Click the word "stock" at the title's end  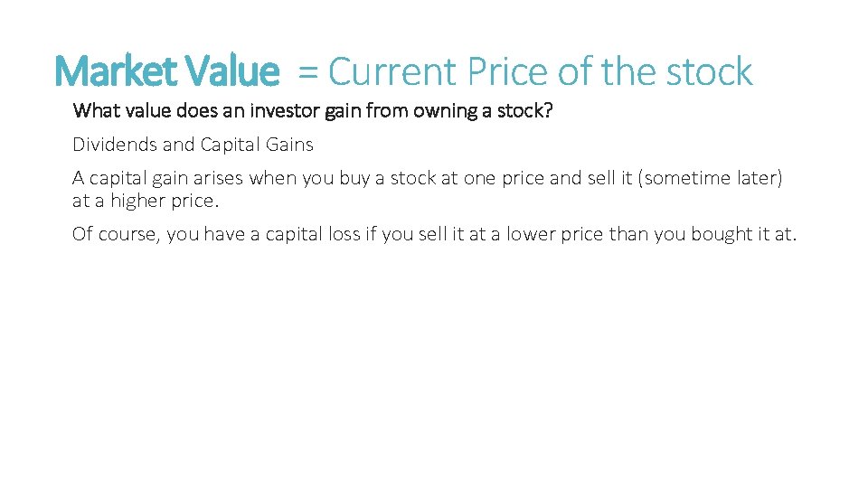click(709, 71)
